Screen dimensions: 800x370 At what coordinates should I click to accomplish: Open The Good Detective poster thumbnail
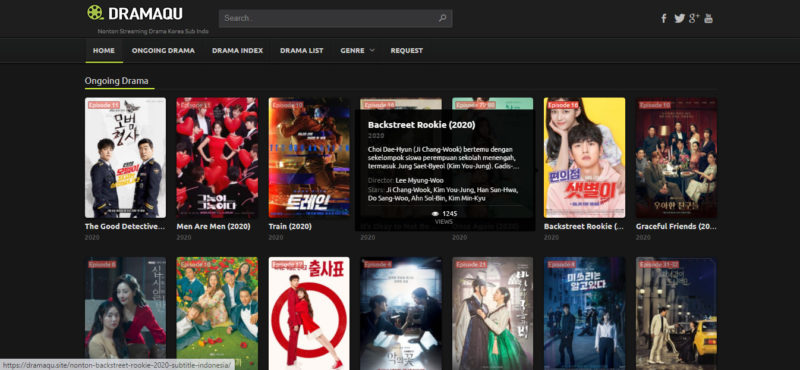tap(125, 158)
